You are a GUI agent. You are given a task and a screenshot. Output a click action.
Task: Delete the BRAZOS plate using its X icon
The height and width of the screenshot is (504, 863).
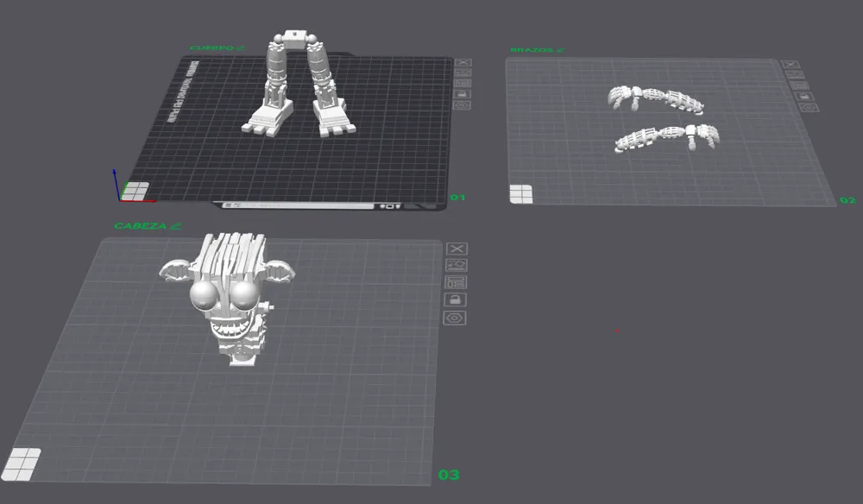pyautogui.click(x=791, y=64)
